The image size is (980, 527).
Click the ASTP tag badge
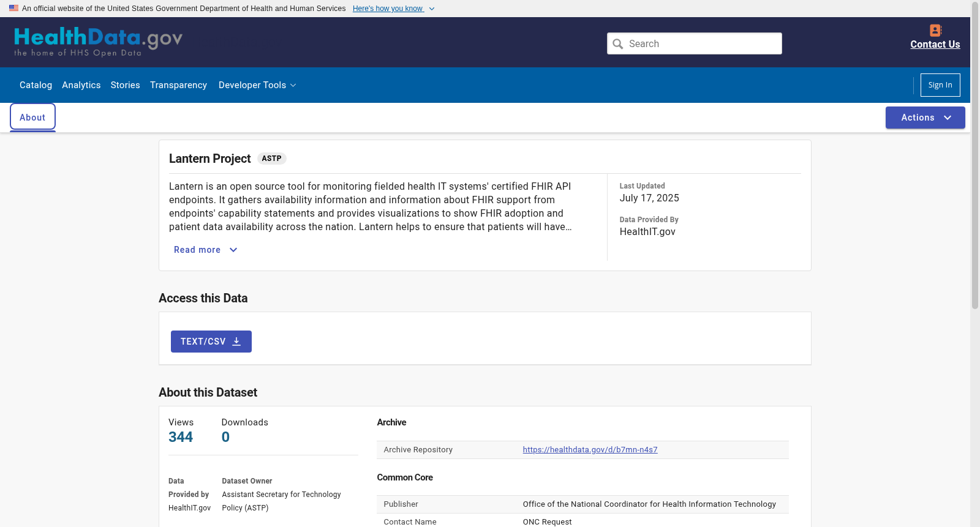coord(272,159)
